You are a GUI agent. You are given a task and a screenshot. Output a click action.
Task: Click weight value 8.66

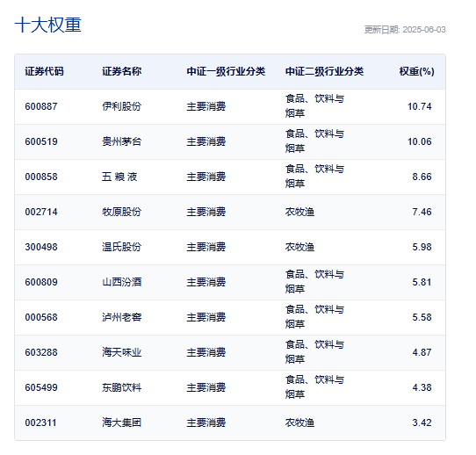[422, 177]
